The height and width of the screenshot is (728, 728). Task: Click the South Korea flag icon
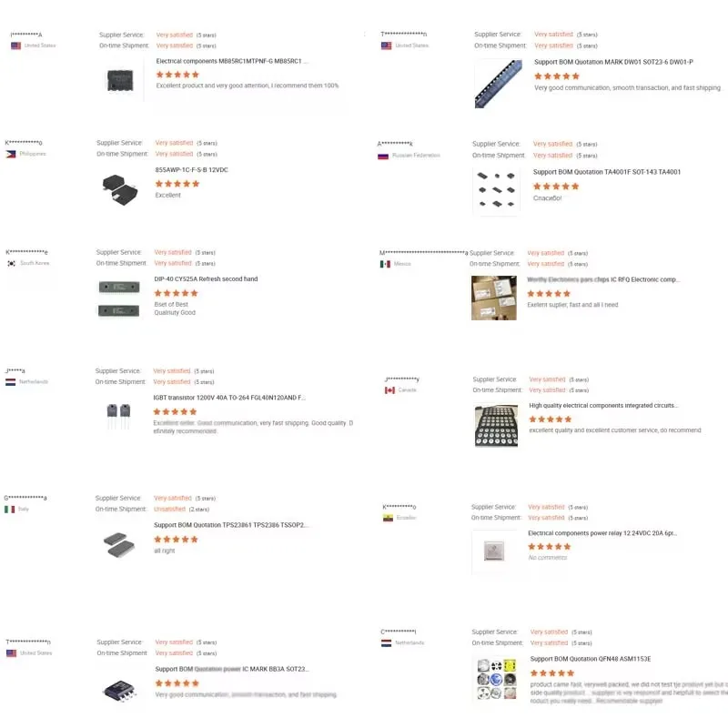[x=11, y=263]
